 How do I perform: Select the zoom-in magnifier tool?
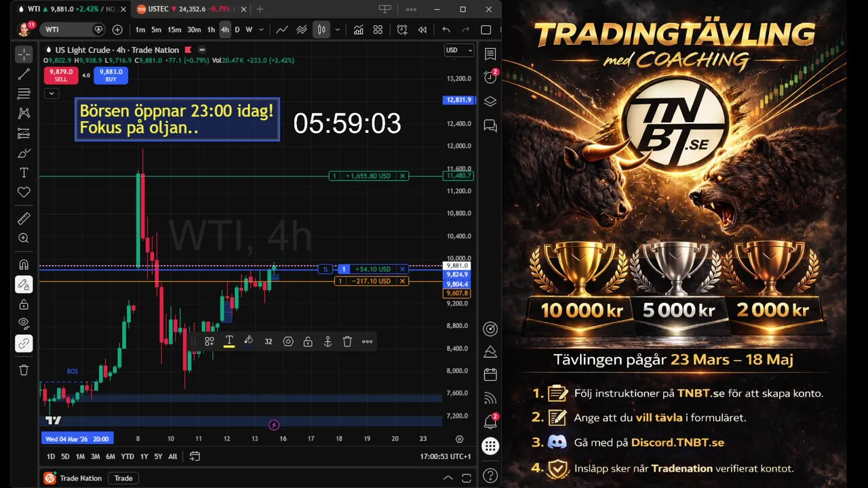[24, 238]
